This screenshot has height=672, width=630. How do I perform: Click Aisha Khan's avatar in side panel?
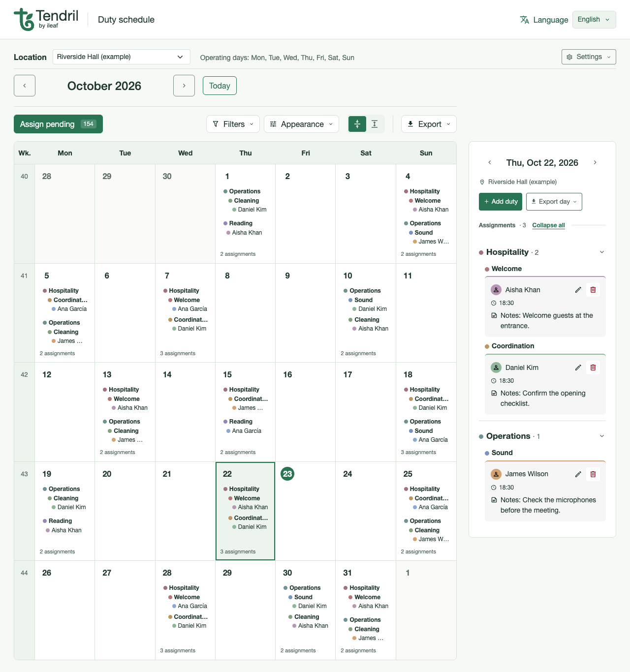point(496,290)
